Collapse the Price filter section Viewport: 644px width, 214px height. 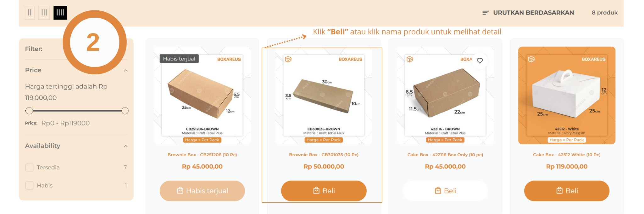pyautogui.click(x=126, y=70)
